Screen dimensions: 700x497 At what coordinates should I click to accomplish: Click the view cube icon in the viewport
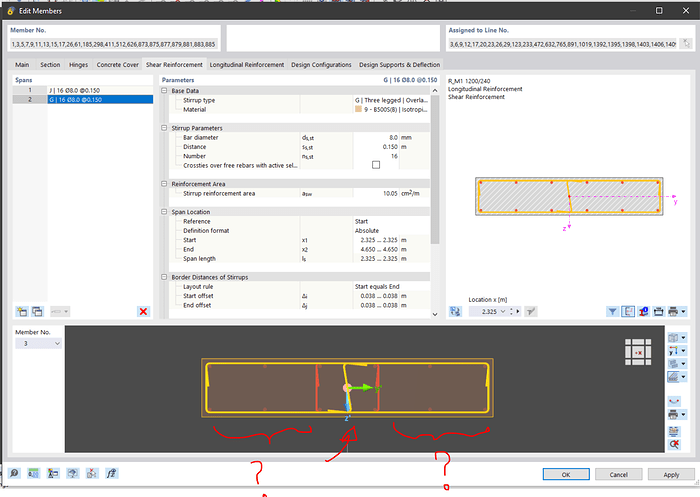(638, 352)
